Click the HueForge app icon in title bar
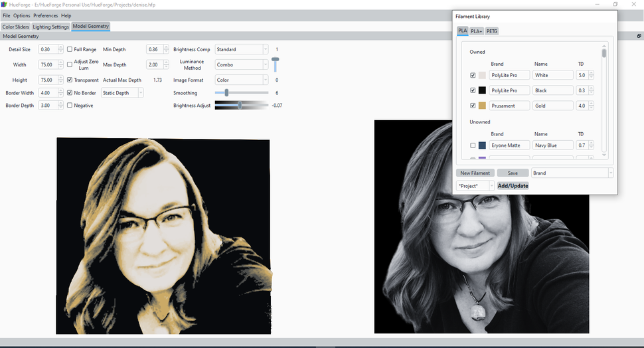Screen dimensions: 644x348 click(4, 5)
